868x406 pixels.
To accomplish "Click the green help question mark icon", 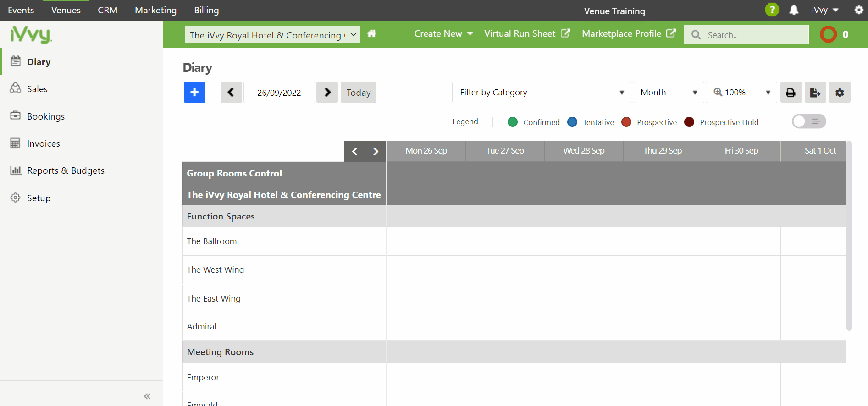I will 772,10.
